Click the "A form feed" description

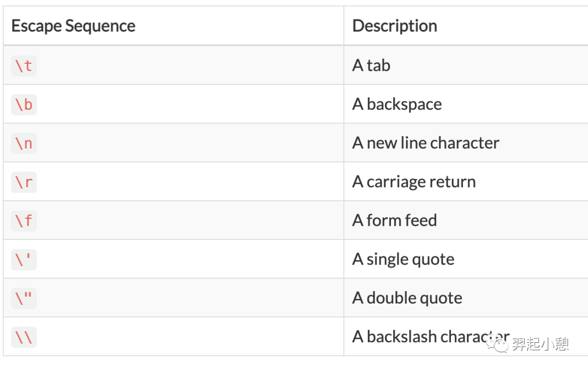click(x=395, y=220)
